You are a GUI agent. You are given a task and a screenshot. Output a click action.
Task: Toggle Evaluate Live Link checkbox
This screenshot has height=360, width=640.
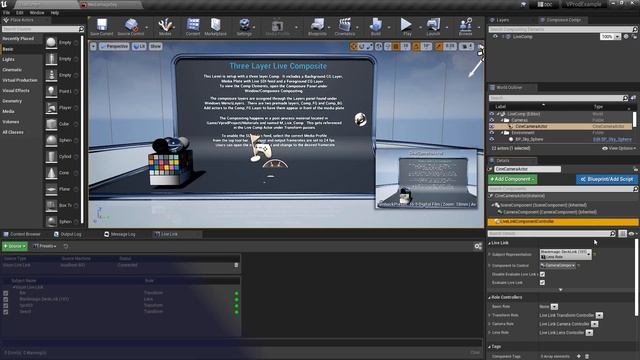[542, 282]
